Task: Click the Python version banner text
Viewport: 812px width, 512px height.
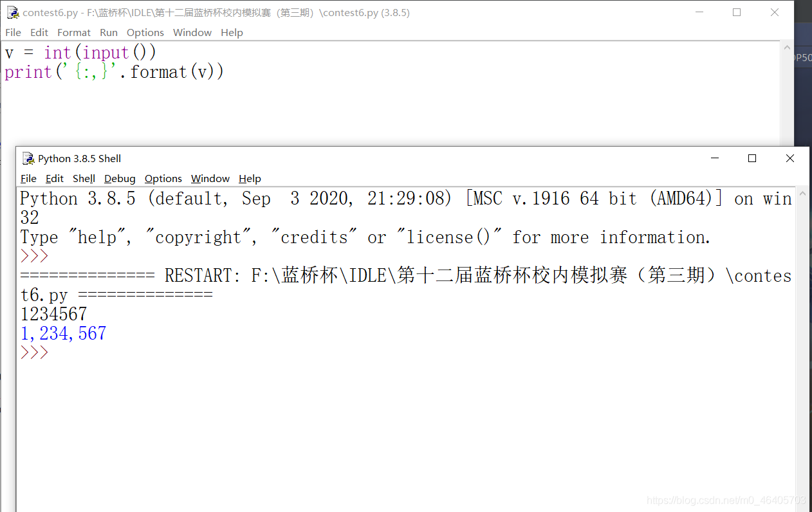Action: point(406,208)
